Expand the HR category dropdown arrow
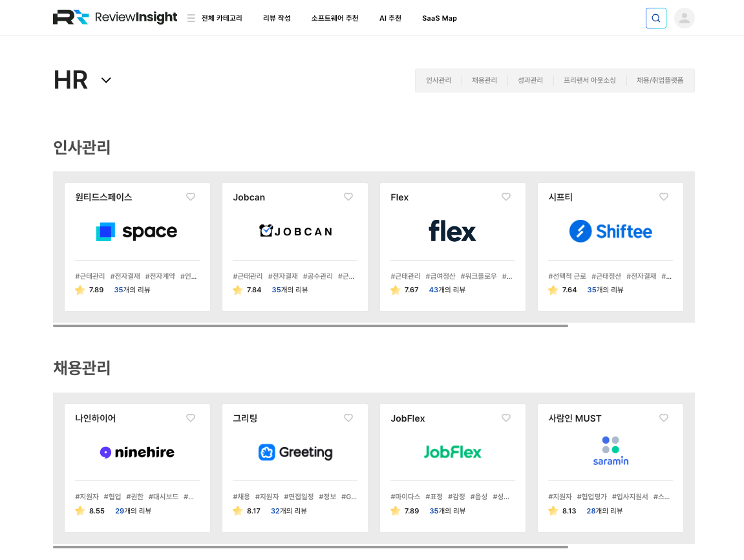The image size is (744, 560). coord(106,80)
